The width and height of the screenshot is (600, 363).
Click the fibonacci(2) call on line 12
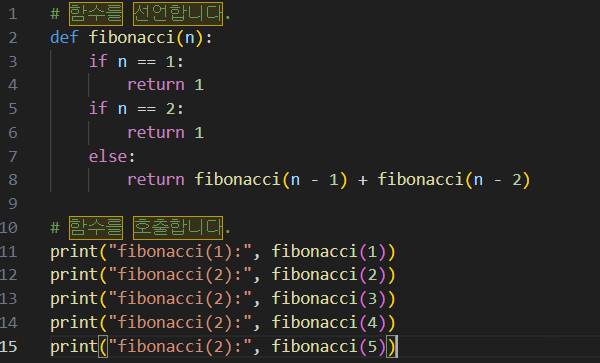[329, 275]
